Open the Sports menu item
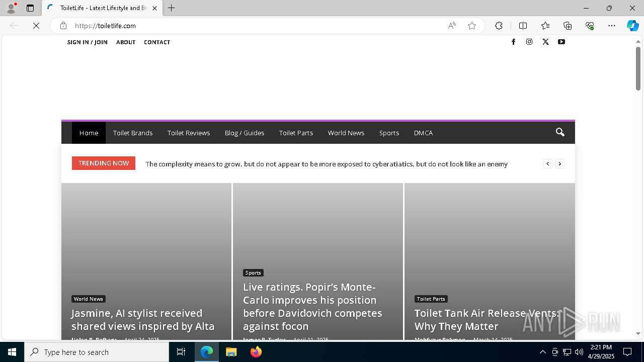 389,133
